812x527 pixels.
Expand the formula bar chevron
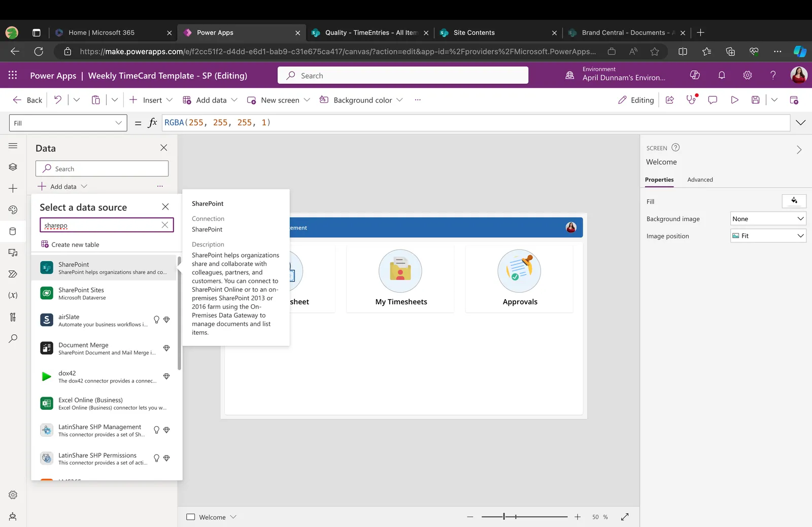pyautogui.click(x=801, y=123)
